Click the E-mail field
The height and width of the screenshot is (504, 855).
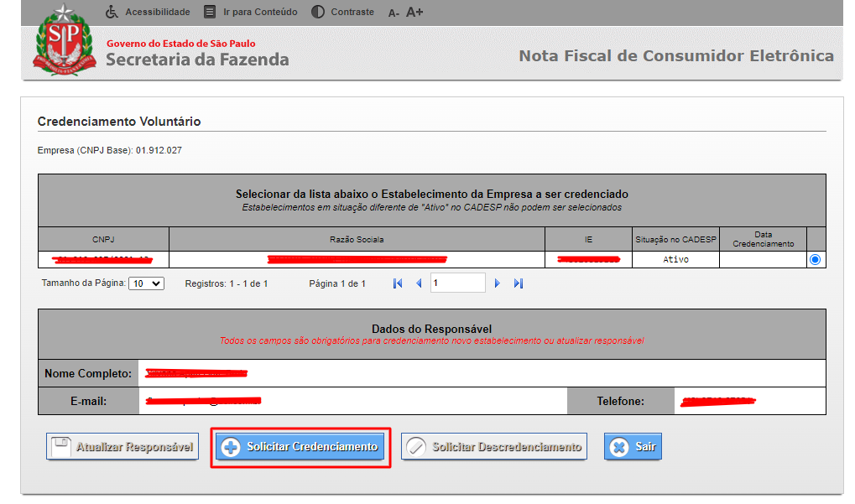[352, 401]
